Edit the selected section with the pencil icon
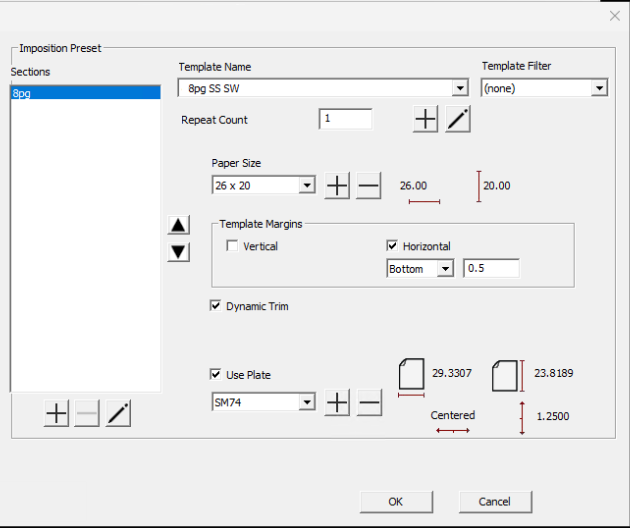The width and height of the screenshot is (630, 528). pyautogui.click(x=118, y=413)
